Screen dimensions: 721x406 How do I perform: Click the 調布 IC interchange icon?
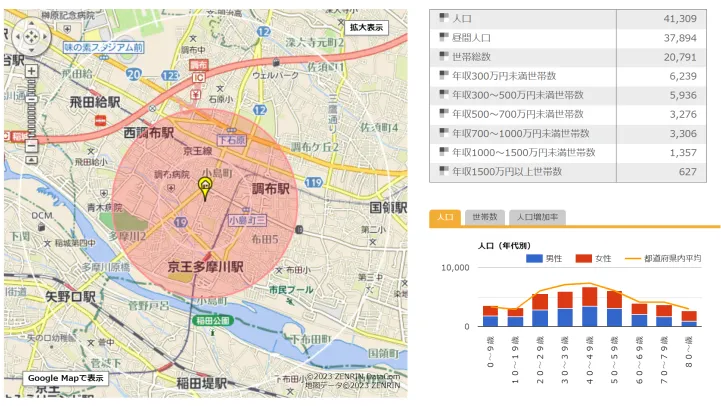tap(198, 77)
